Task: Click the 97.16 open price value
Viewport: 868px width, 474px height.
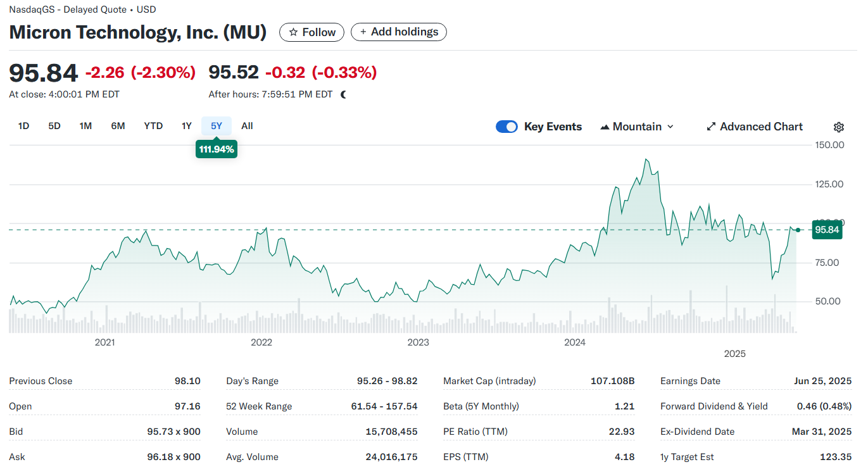Action: 187,406
